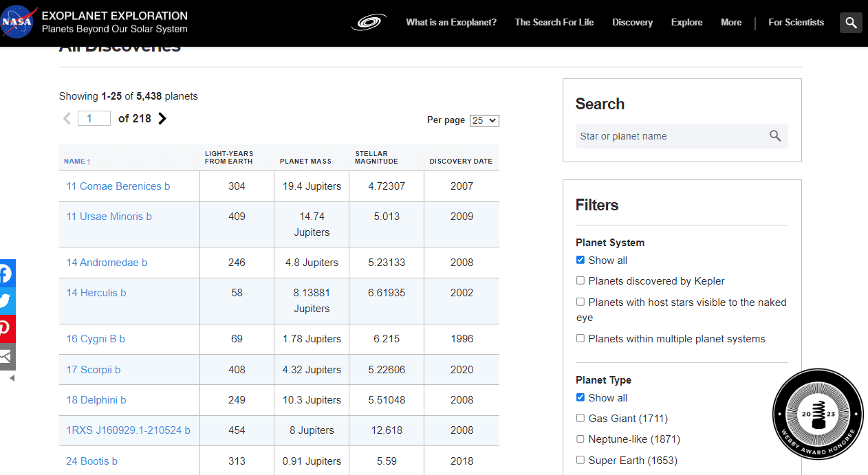Share page on Pinterest
The image size is (868, 475).
coord(6,329)
